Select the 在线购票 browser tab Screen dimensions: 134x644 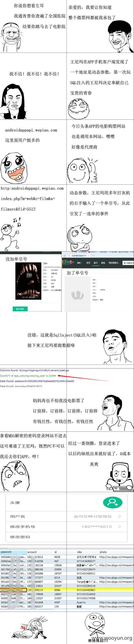coord(79,256)
